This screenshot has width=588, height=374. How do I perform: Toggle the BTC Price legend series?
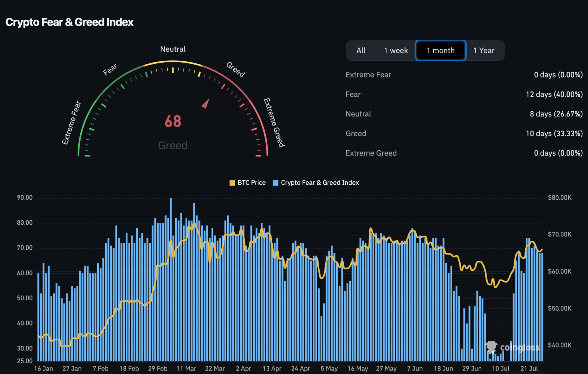(x=248, y=183)
